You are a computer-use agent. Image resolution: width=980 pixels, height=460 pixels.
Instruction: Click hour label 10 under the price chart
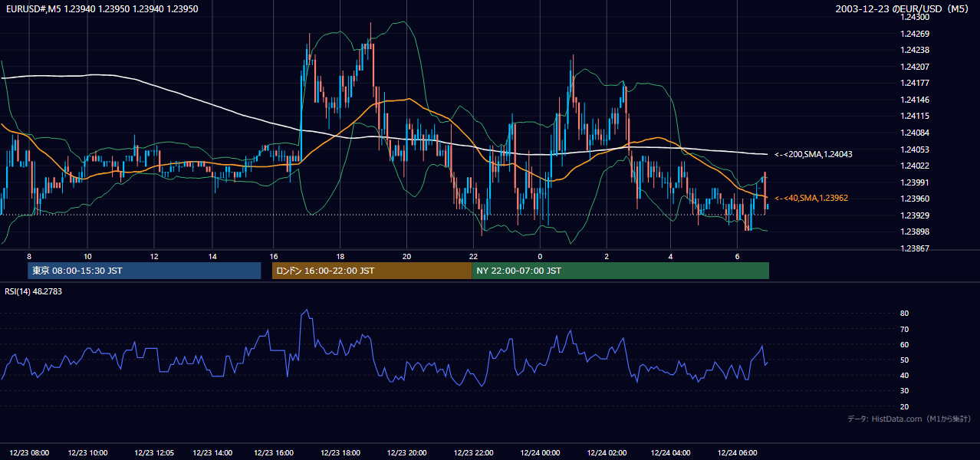87,256
